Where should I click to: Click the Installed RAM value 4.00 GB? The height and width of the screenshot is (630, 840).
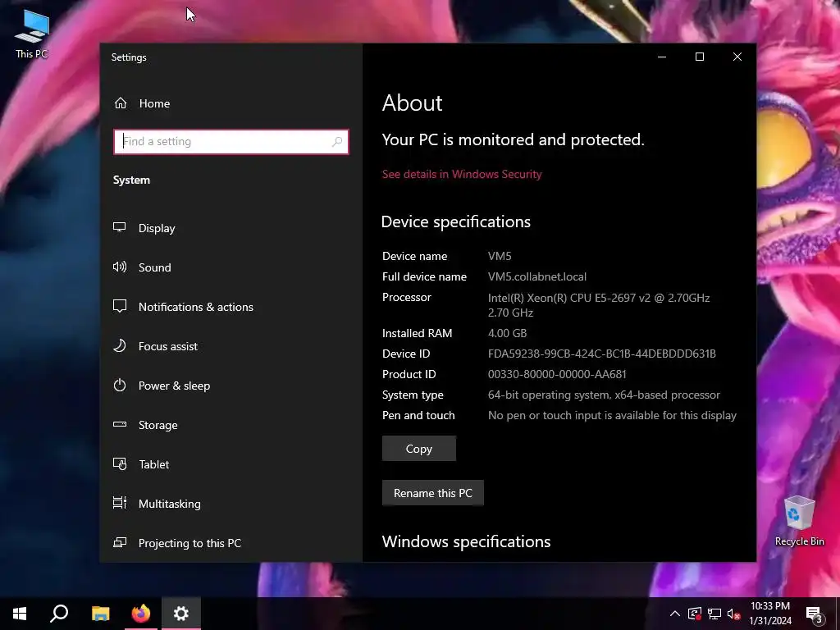(507, 333)
